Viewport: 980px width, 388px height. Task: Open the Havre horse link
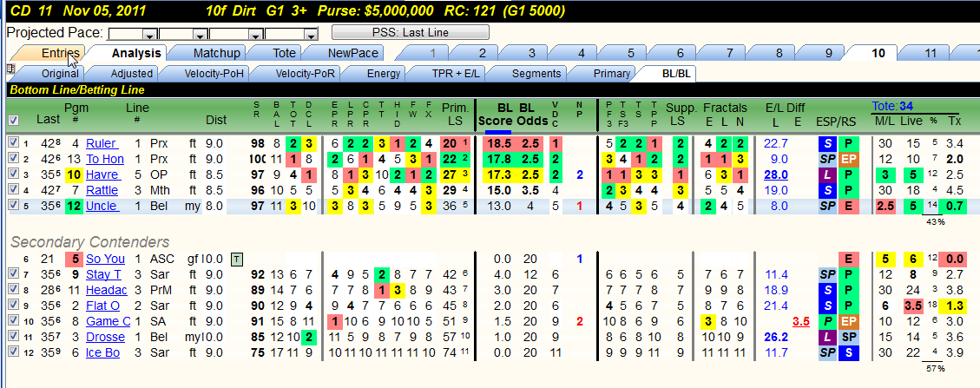point(102,174)
